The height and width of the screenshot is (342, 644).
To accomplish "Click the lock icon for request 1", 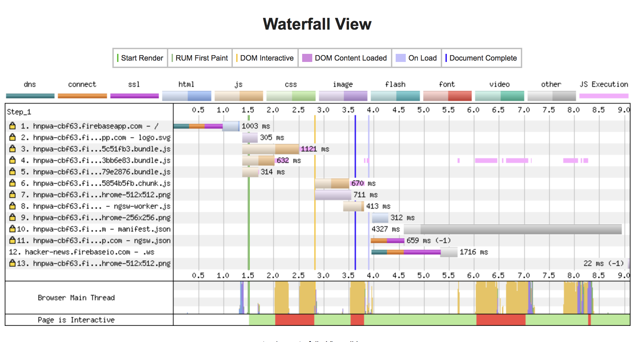I will 12,126.
